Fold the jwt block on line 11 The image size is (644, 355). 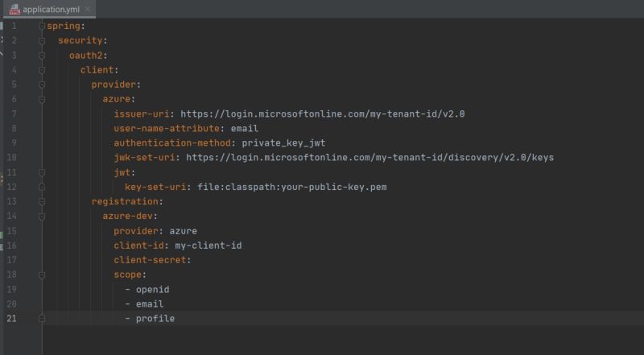click(42, 172)
